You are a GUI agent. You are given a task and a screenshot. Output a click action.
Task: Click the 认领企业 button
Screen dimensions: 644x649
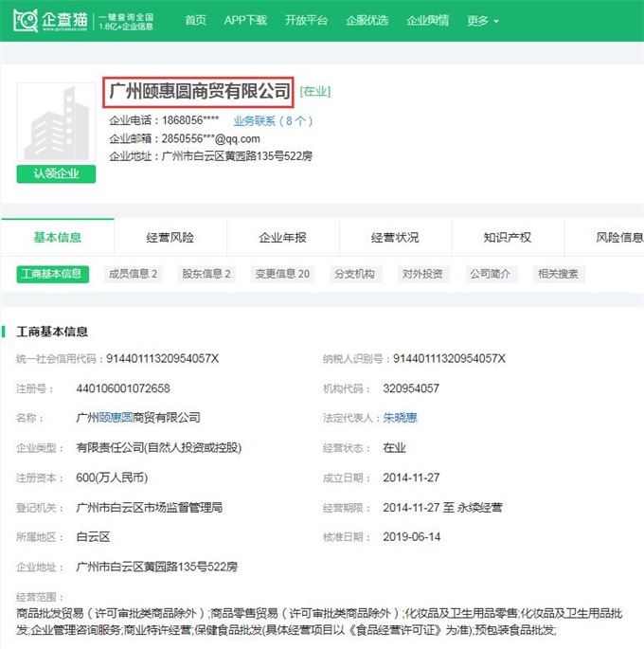click(56, 173)
